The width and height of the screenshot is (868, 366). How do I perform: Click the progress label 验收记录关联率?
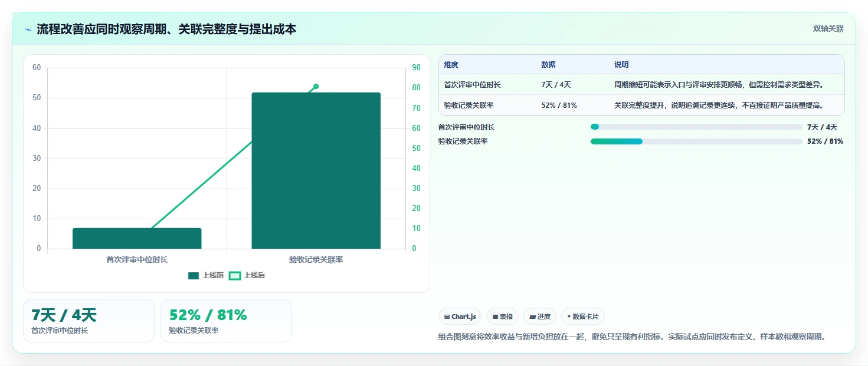(463, 141)
